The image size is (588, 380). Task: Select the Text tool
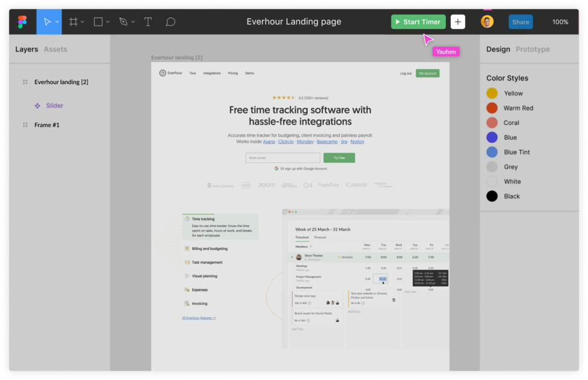click(x=147, y=21)
